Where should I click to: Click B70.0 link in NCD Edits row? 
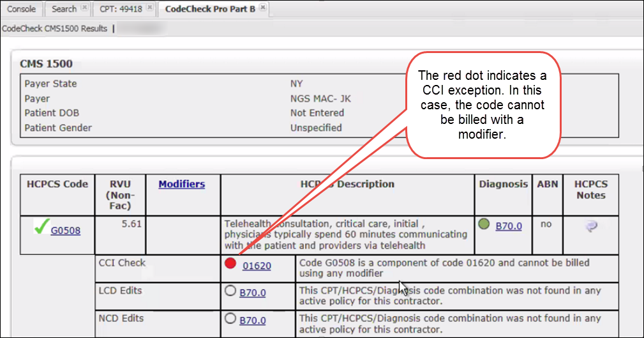252,321
